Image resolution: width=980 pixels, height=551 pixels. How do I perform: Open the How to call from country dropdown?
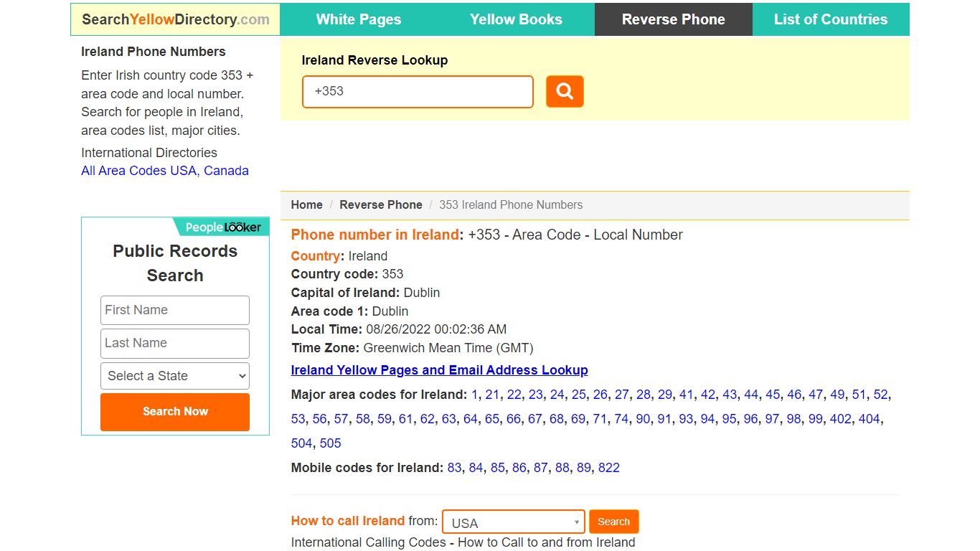tap(514, 522)
